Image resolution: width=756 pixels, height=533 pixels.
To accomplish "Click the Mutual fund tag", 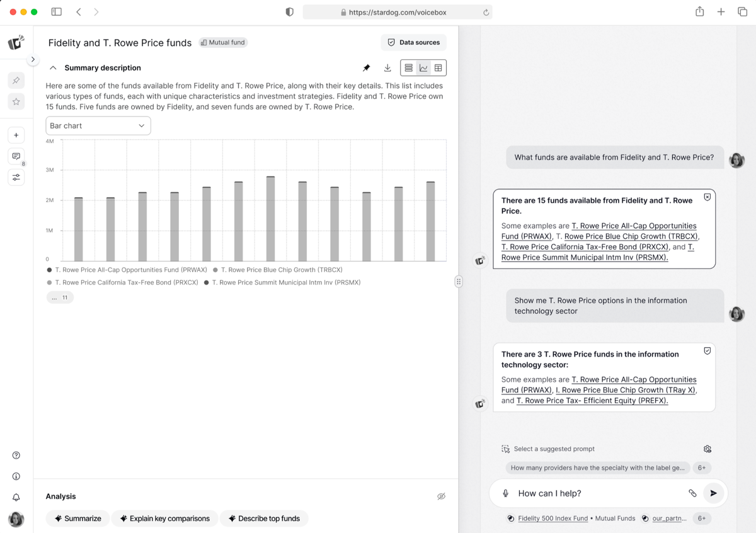I will coord(223,42).
